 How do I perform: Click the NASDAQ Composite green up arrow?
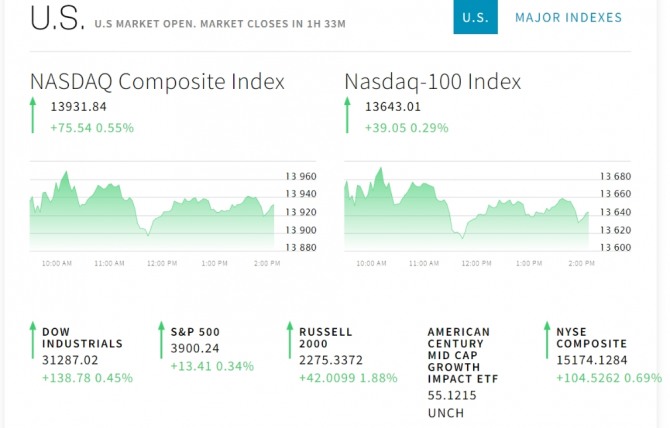(x=32, y=115)
